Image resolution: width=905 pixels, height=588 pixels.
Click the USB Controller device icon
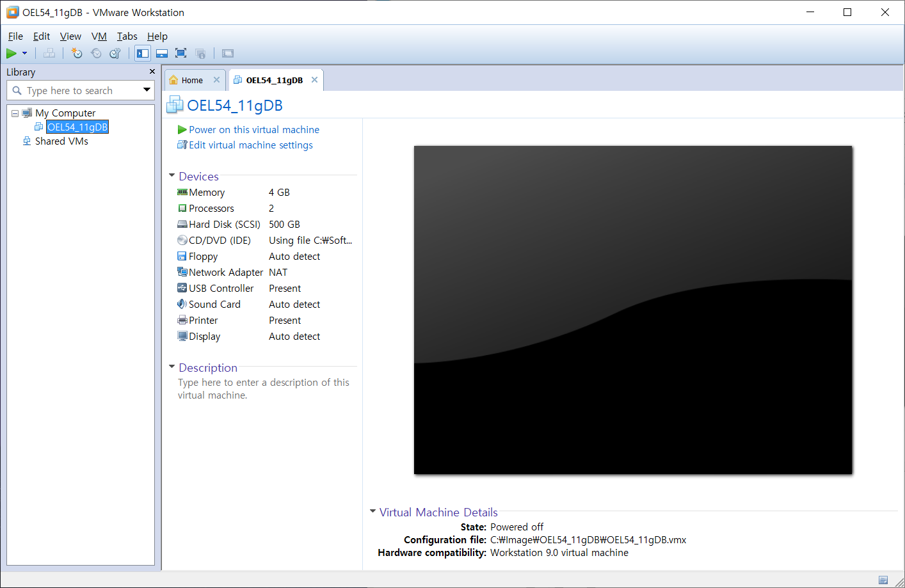pos(182,288)
